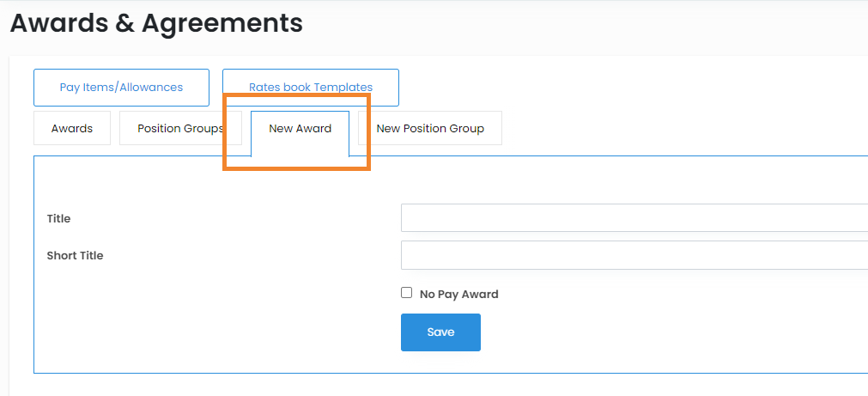Tick the box beside No Pay Award

point(407,293)
